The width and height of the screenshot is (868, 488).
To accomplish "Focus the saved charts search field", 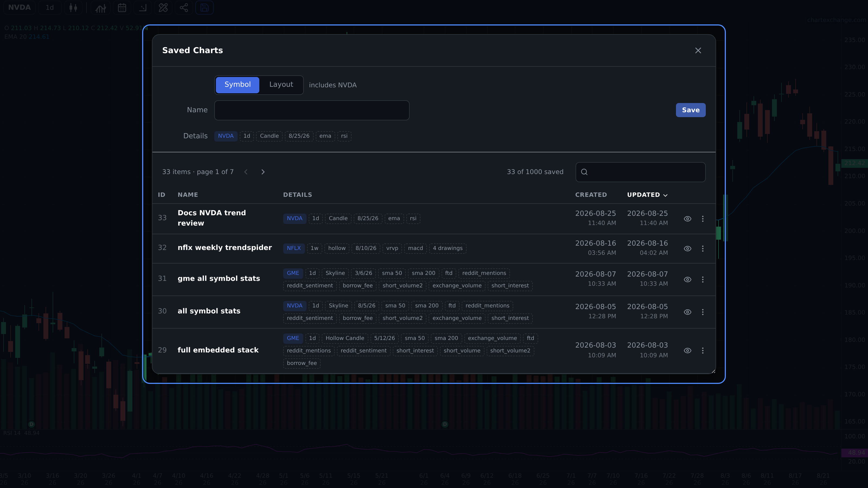I will coord(640,172).
